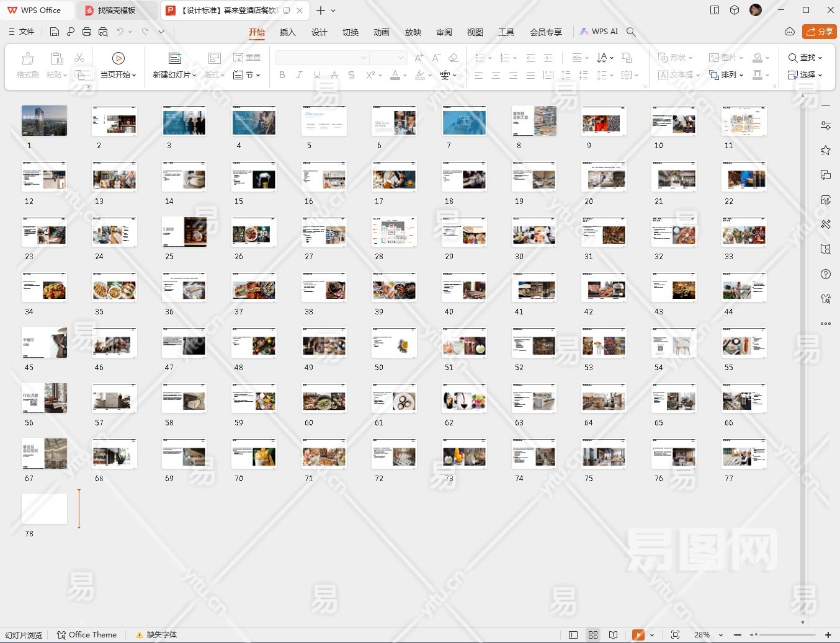Open the Insert (插入) ribbon tab
Viewport: 840px width, 643px height.
[287, 32]
